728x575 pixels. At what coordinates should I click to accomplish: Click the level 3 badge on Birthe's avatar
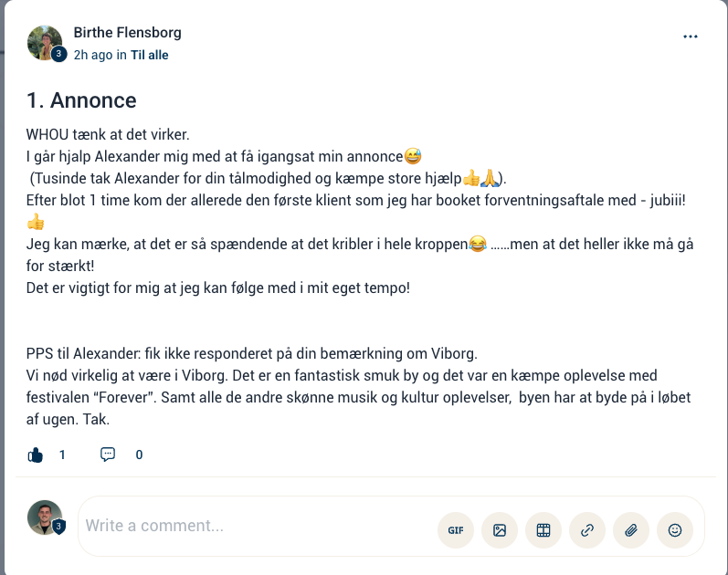(58, 54)
